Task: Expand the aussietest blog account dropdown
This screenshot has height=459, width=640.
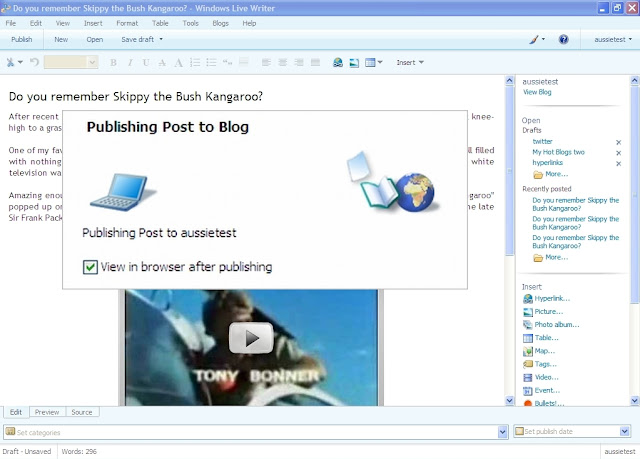Action: (x=630, y=39)
